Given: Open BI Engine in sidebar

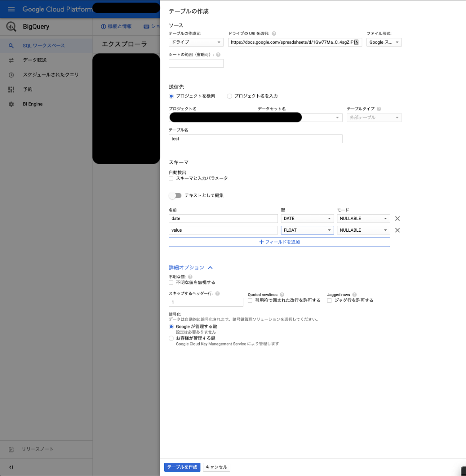Looking at the screenshot, I should (x=46, y=104).
